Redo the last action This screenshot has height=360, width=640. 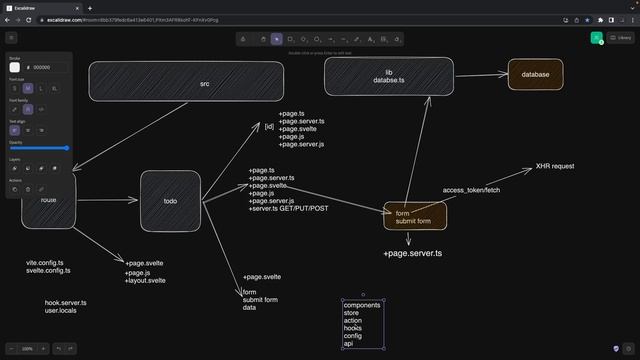pos(71,349)
